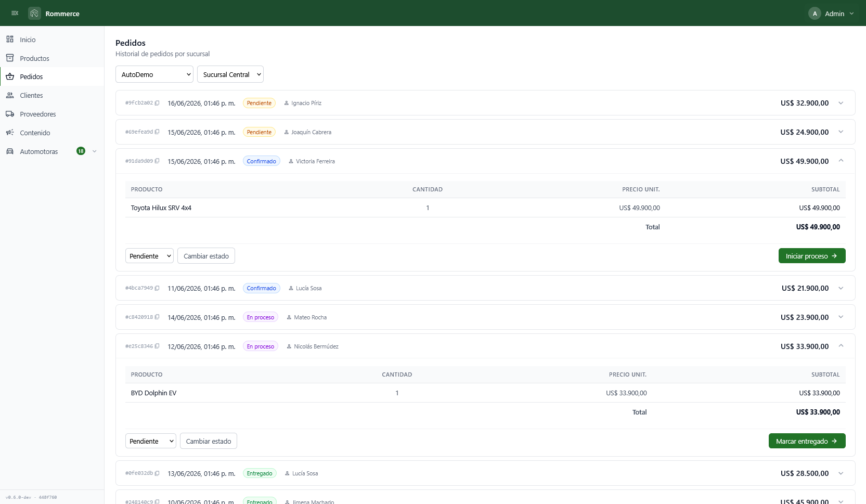Copy order ID #c8420918
866x504 pixels.
point(157,317)
